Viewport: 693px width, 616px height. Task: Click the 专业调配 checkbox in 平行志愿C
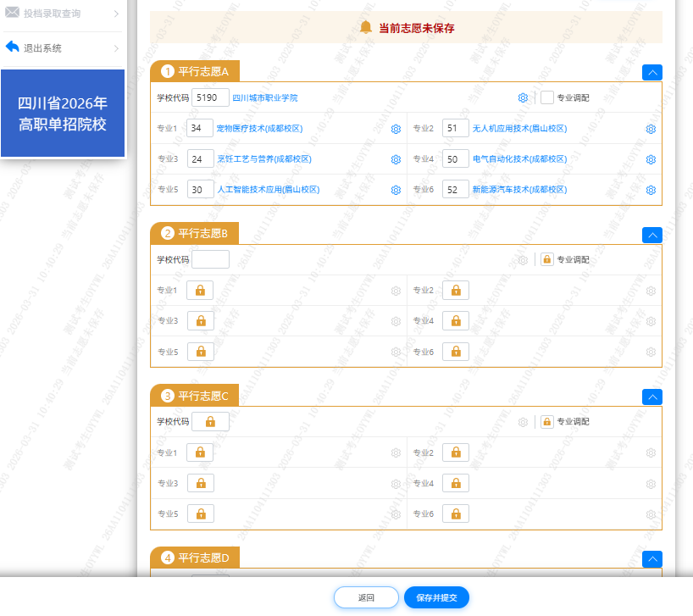tap(546, 421)
